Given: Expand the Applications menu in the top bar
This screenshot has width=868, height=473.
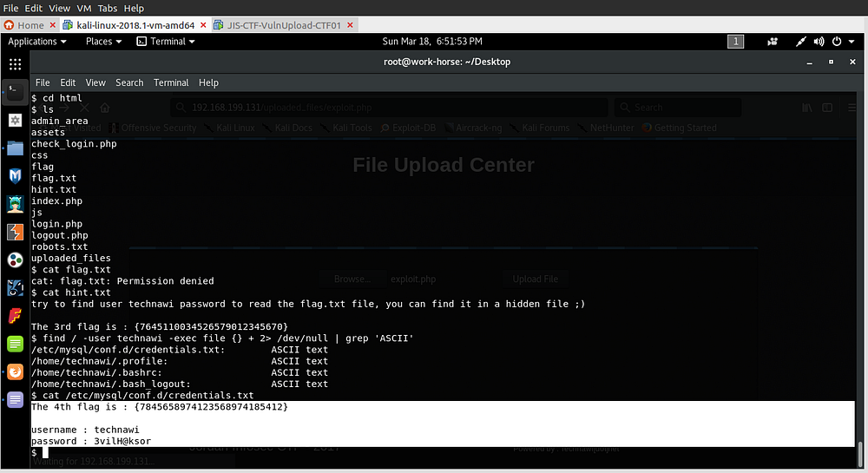Looking at the screenshot, I should pos(37,42).
